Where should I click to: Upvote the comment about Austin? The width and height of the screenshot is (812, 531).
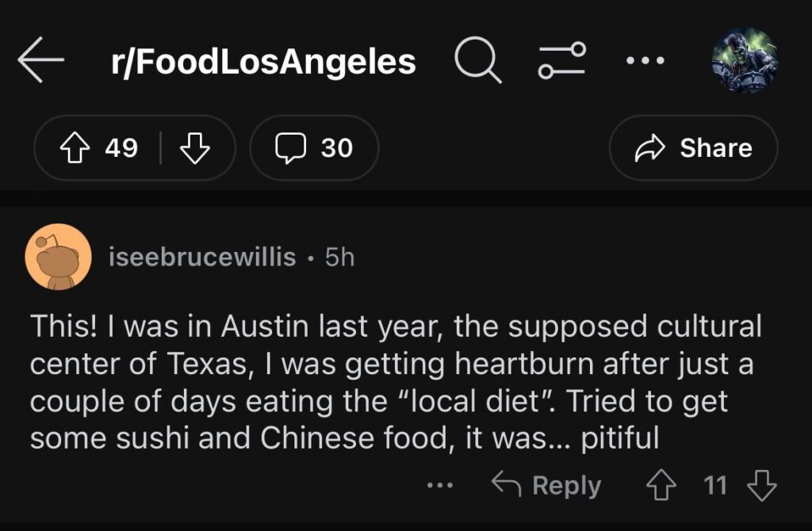point(662,485)
